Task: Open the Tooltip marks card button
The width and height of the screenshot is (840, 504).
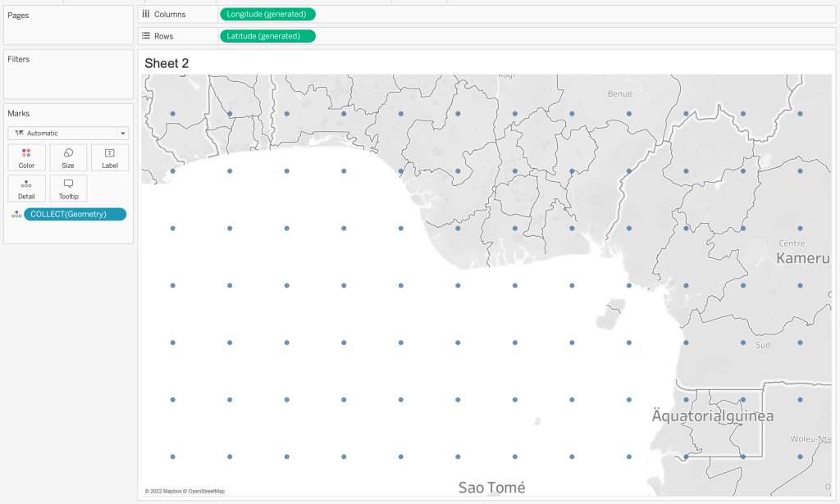Action: point(68,188)
